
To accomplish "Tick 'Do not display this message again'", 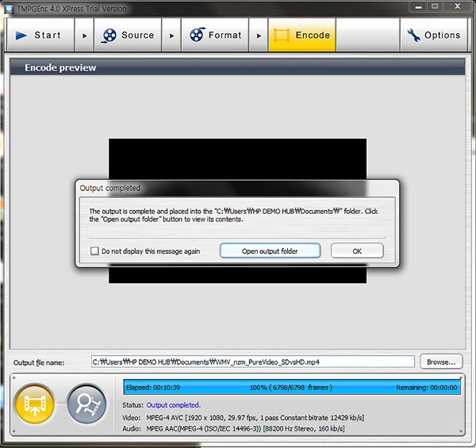I will tap(94, 251).
